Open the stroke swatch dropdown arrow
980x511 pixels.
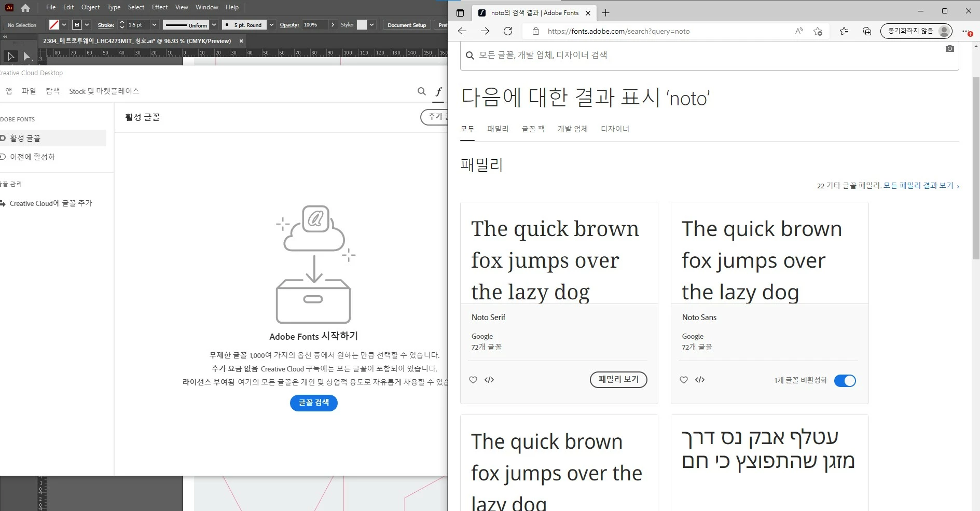tap(87, 25)
